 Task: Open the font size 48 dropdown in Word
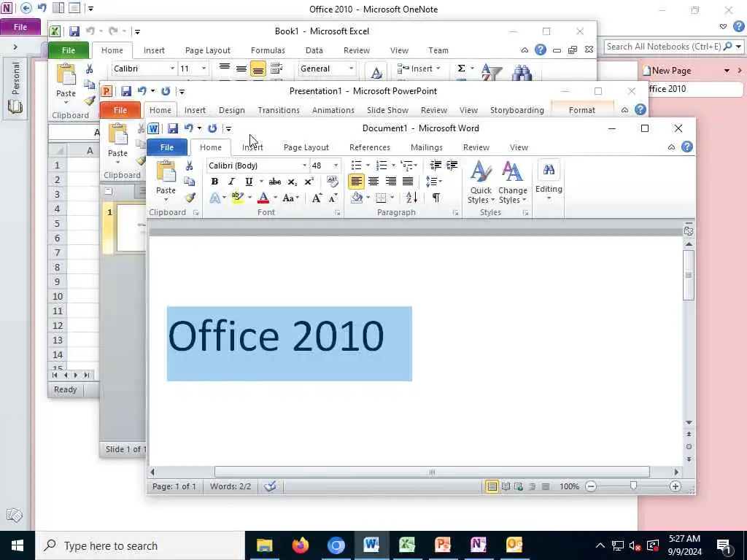click(336, 166)
